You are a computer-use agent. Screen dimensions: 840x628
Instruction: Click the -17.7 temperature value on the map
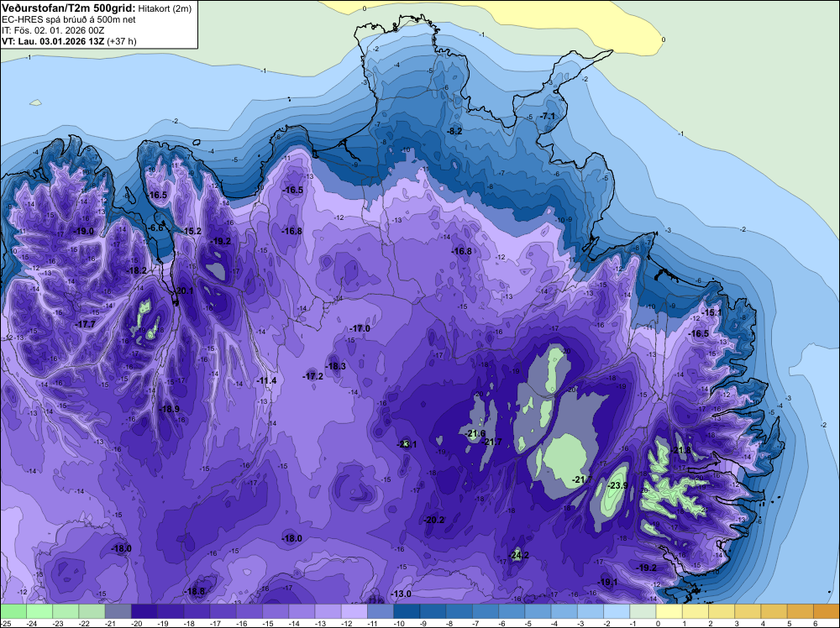pyautogui.click(x=85, y=324)
